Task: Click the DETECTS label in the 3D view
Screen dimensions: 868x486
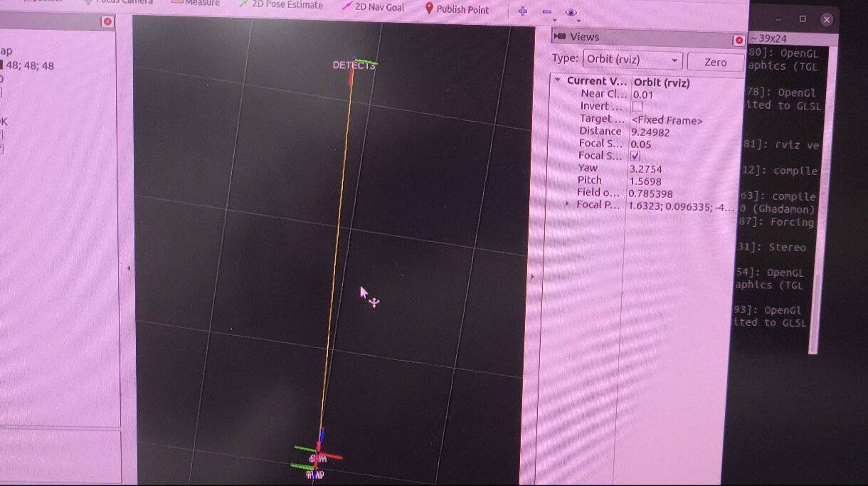Action: click(354, 65)
